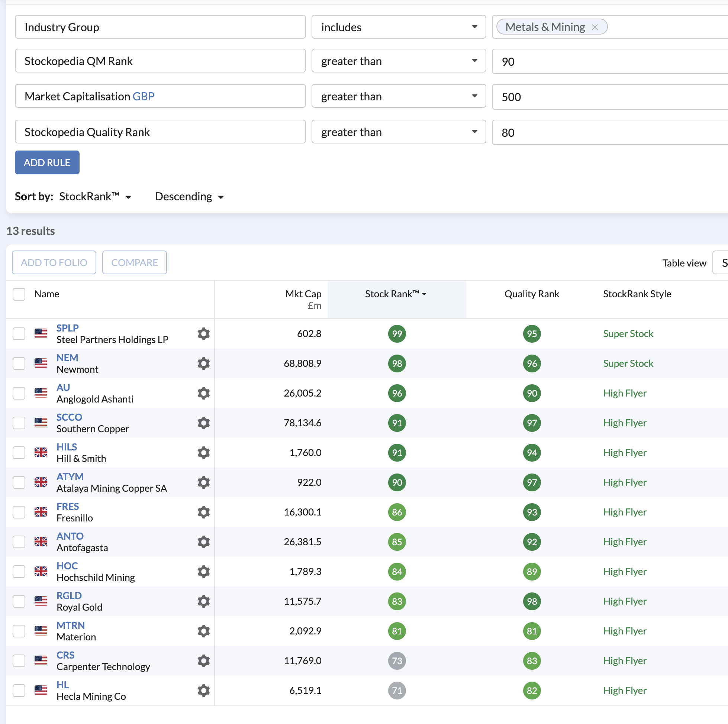Open gear options for Southern Copper
728x724 pixels.
point(203,423)
